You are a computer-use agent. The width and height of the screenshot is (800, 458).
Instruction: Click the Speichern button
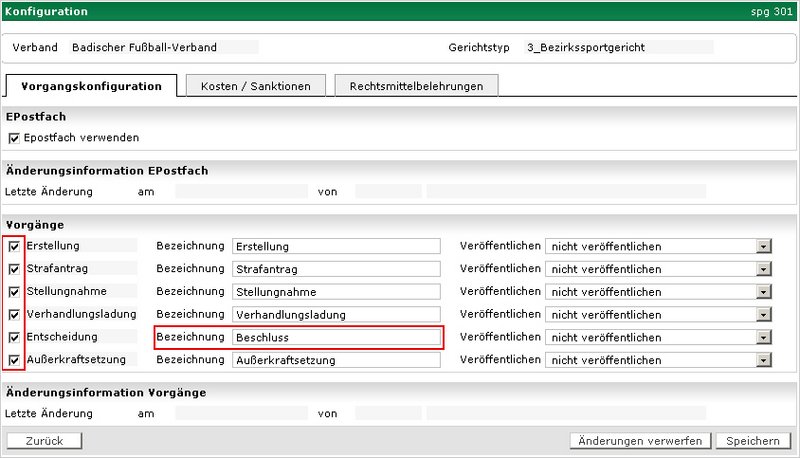752,441
